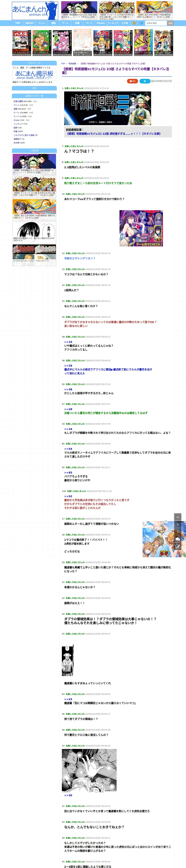The width and height of the screenshot is (186, 868).
Task: Click the floating write-comment pencil icon
Action: [178, 547]
